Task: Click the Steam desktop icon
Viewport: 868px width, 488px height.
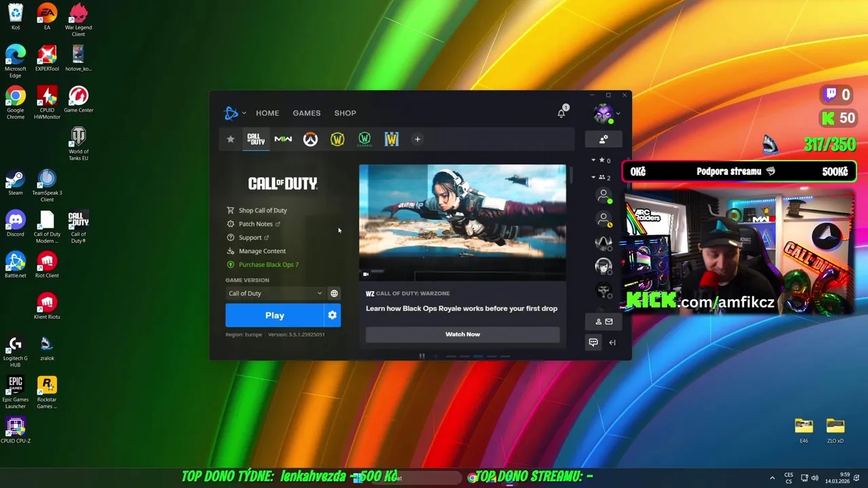Action: point(16,182)
